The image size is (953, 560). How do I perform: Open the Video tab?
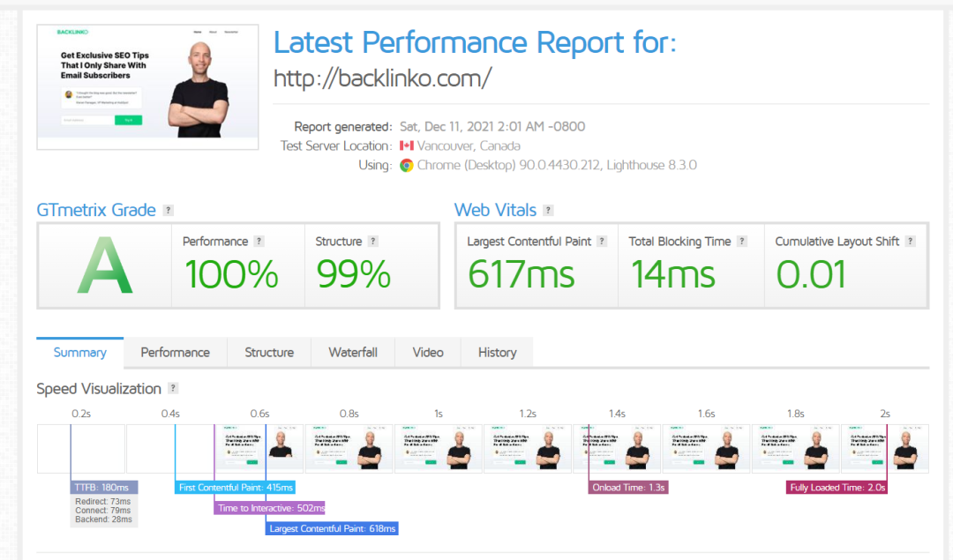click(x=428, y=353)
